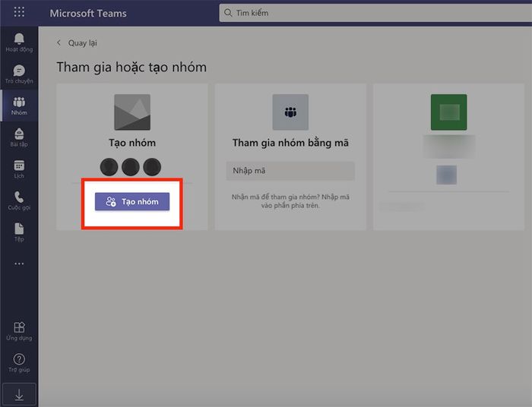Viewport: 532px width, 407px height.
Task: Click the Tạo nhóm picture placeholder
Action: (x=132, y=112)
